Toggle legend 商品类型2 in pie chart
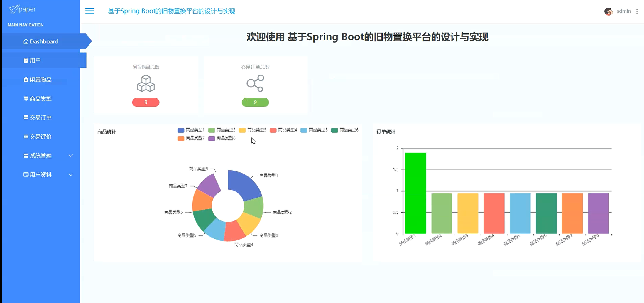The image size is (644, 303). pos(222,130)
